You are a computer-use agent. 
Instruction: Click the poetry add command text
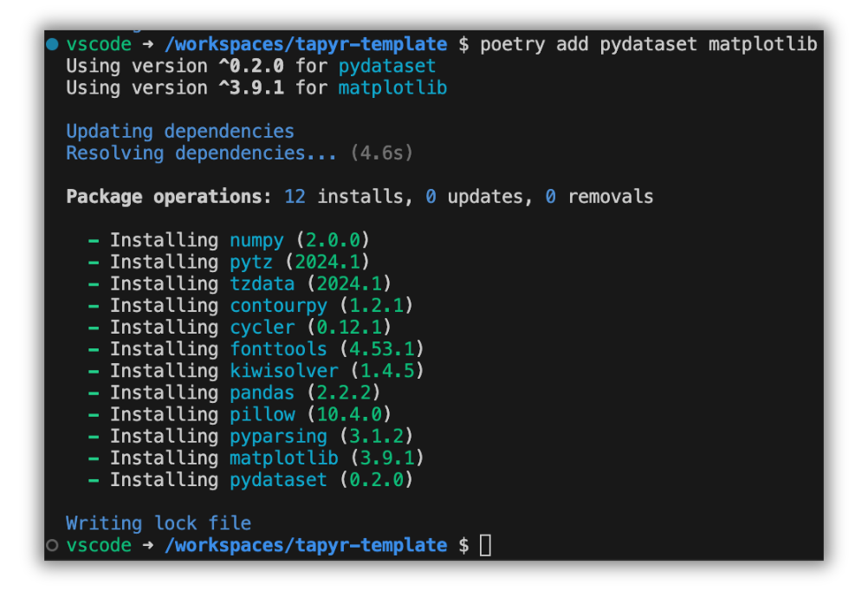point(648,44)
